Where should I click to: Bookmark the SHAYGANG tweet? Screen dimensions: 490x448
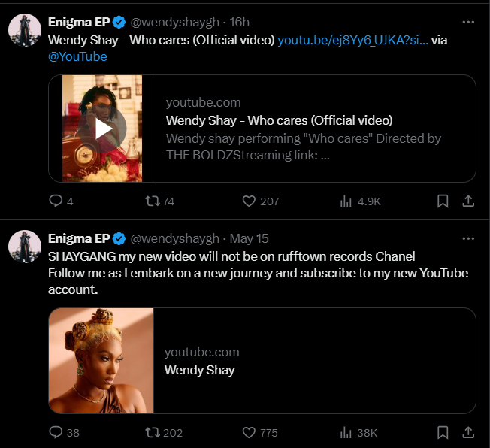443,432
